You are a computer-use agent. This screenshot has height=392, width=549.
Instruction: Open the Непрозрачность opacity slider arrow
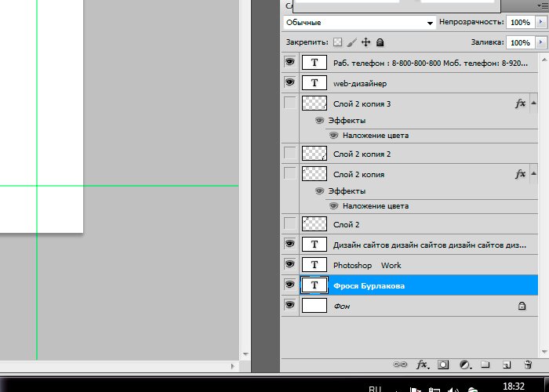pos(540,23)
